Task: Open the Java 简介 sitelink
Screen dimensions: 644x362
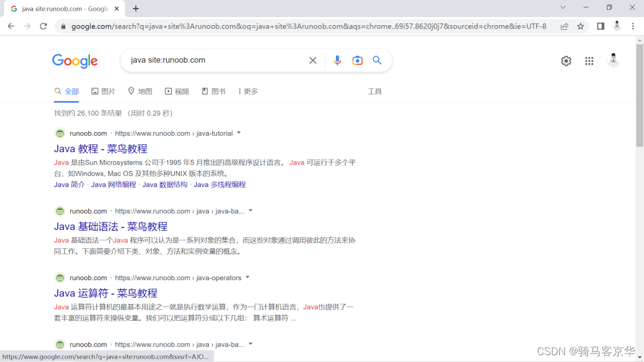Action: [x=69, y=185]
